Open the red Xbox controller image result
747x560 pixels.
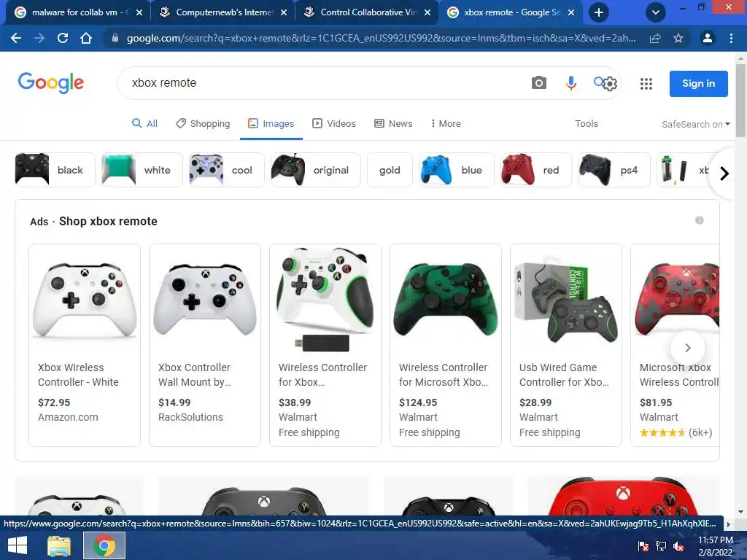623,495
